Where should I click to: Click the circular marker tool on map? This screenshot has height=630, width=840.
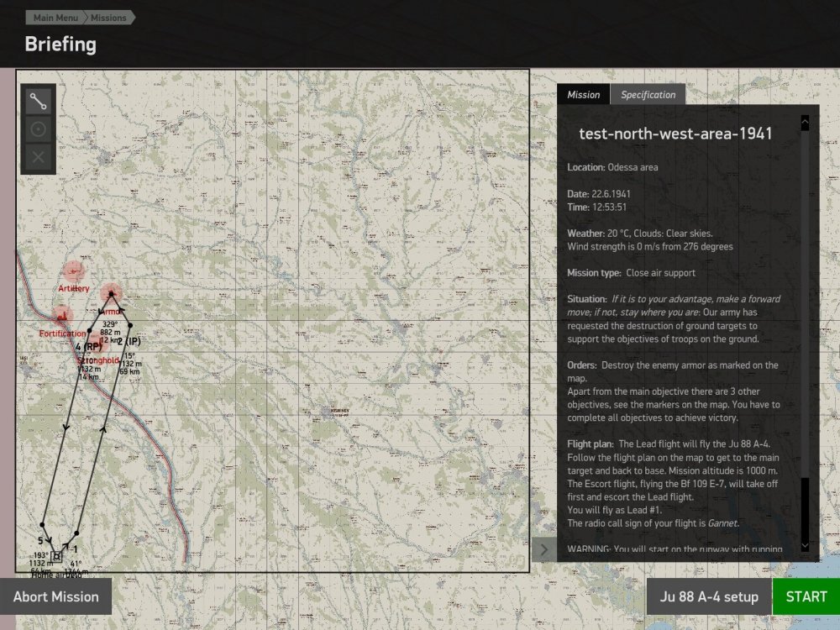pyautogui.click(x=39, y=129)
